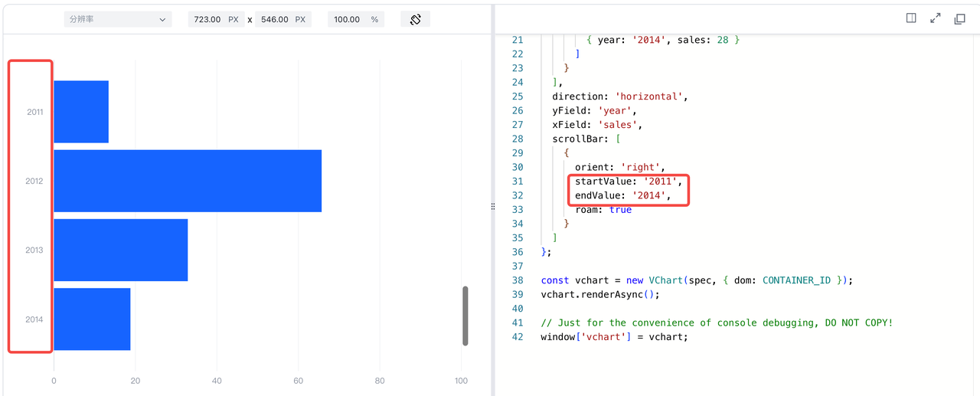Click line number 28 in gutter
This screenshot has width=980, height=396.
[x=517, y=139]
